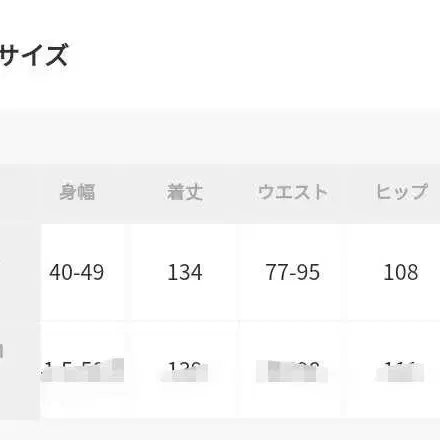This screenshot has width=440, height=440.
Task: Click the 134 length value
Action: click(x=185, y=272)
